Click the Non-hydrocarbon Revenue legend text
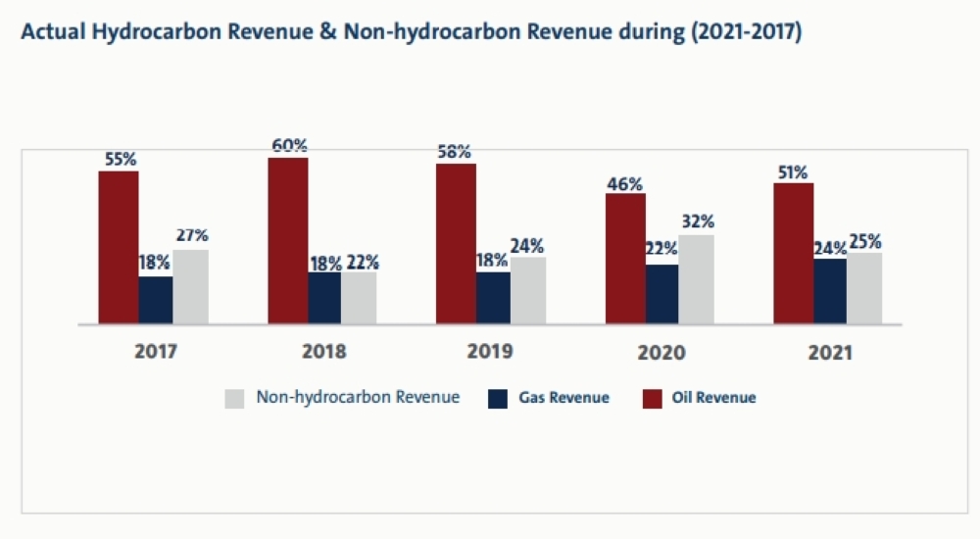980x539 pixels. pos(358,398)
